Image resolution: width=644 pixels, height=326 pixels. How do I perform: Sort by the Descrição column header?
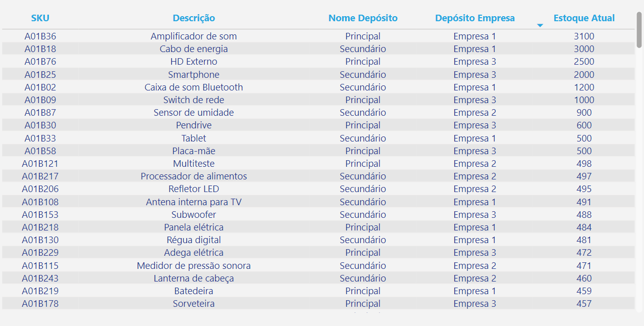193,18
